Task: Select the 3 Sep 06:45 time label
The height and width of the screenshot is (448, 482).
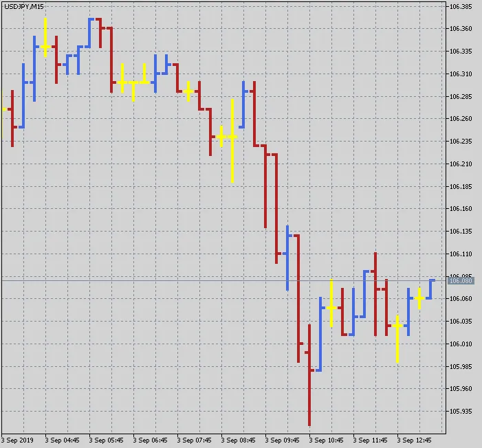Action: point(150,440)
